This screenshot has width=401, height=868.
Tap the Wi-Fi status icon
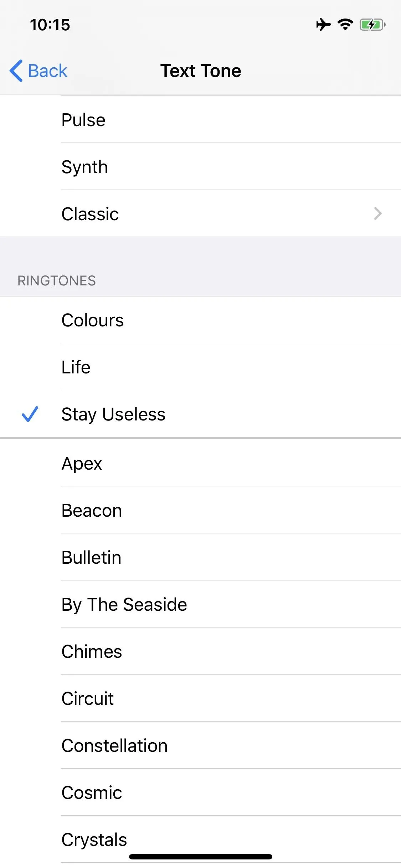click(x=345, y=25)
